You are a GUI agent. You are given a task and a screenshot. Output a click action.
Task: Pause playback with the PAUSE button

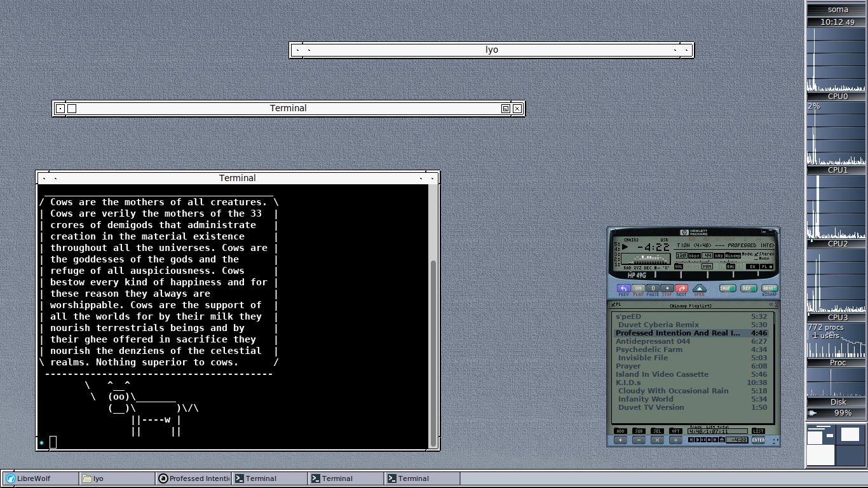653,288
